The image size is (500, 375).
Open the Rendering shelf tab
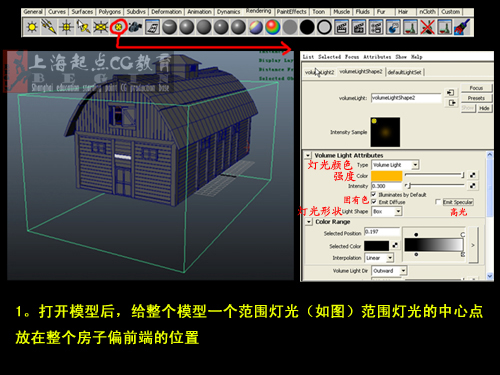(x=258, y=11)
